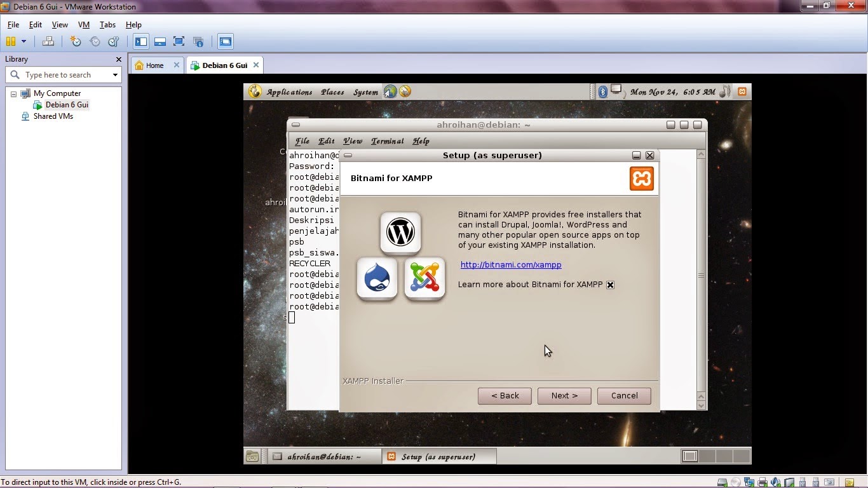Open the Tabs menu
The width and height of the screenshot is (868, 488).
[x=107, y=25]
